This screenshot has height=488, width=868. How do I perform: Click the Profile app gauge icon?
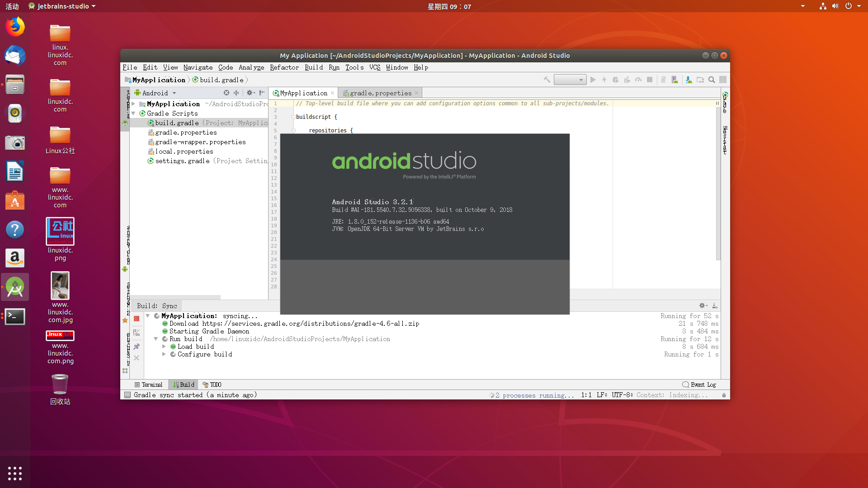point(638,80)
